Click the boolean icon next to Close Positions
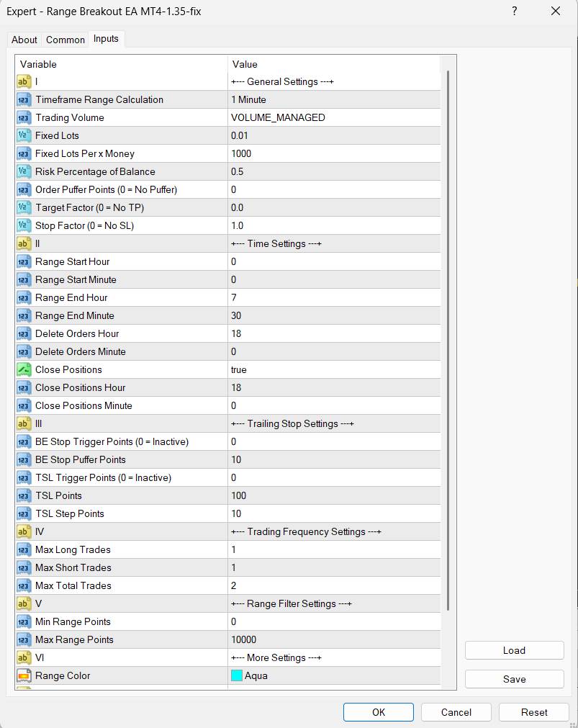The width and height of the screenshot is (578, 728). point(24,370)
